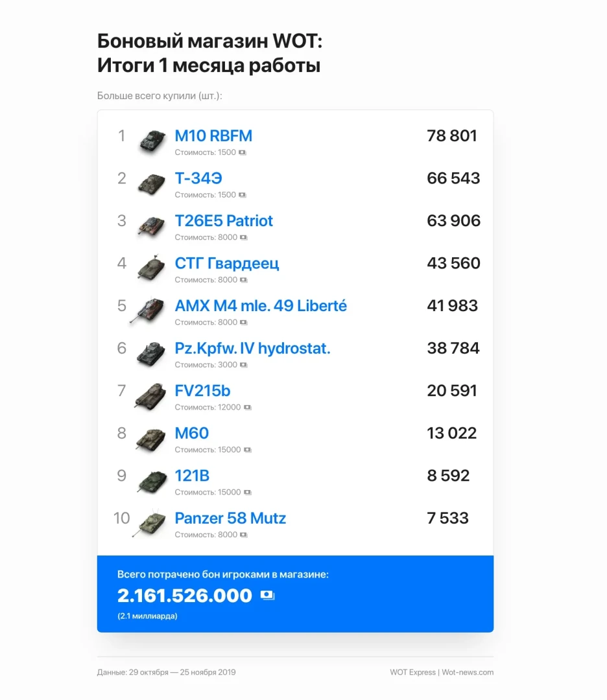Screen dimensions: 607x700
Task: Click the Pz.Kpfw. IV hydrostat. tank icon
Action: tap(153, 353)
